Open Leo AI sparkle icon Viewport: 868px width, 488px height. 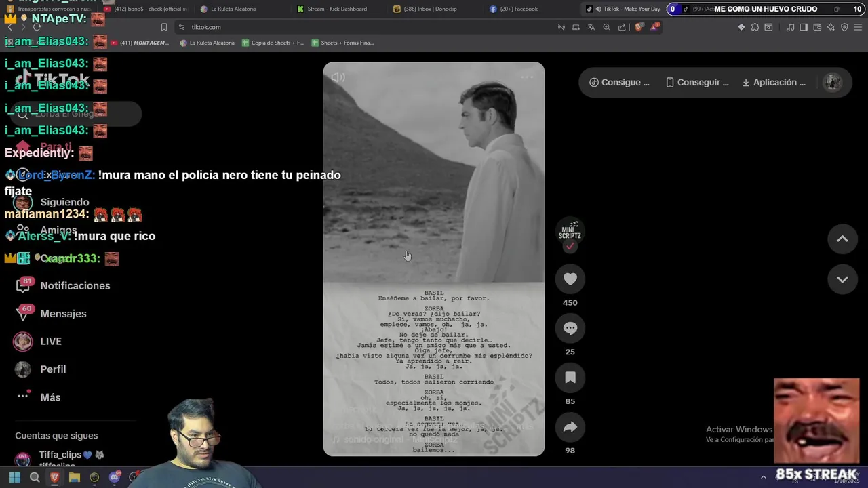tap(831, 27)
